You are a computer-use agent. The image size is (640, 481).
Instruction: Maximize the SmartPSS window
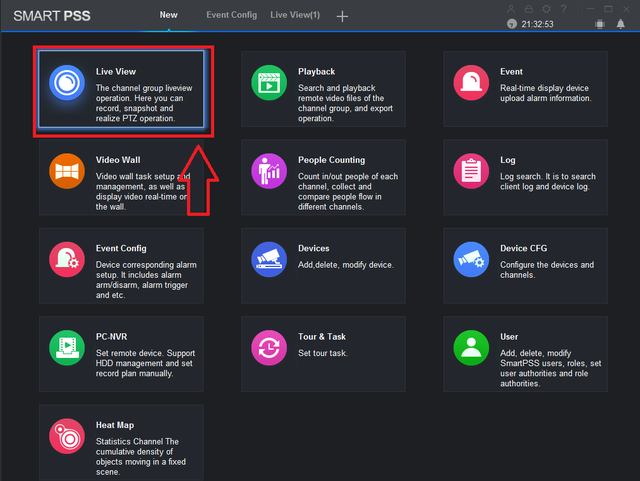pos(608,9)
